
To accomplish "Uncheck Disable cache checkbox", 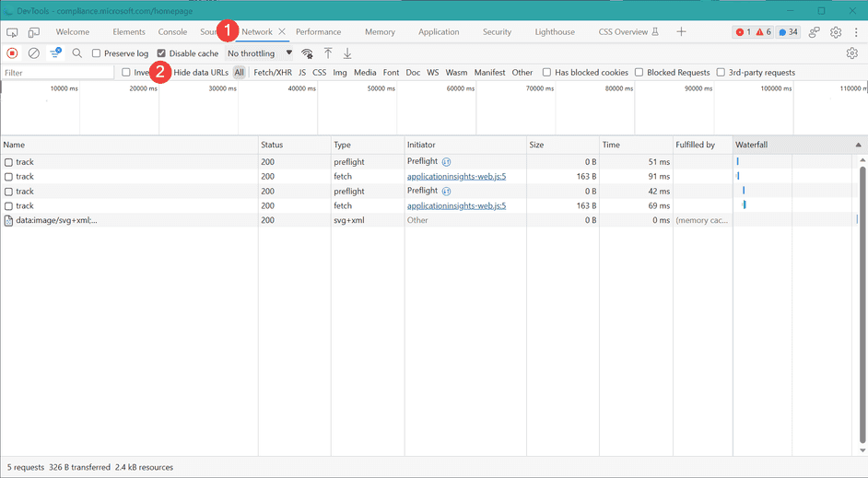I will tap(162, 53).
